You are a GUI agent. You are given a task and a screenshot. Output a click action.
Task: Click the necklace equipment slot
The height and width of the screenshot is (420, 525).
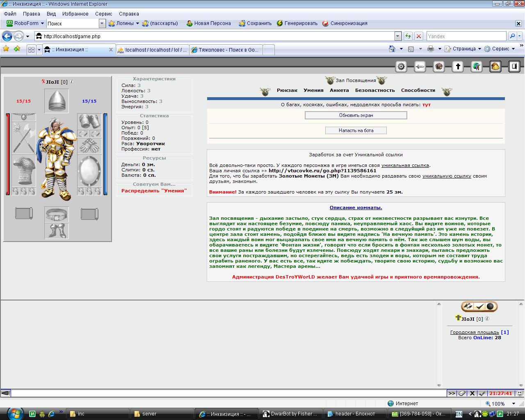(x=24, y=117)
